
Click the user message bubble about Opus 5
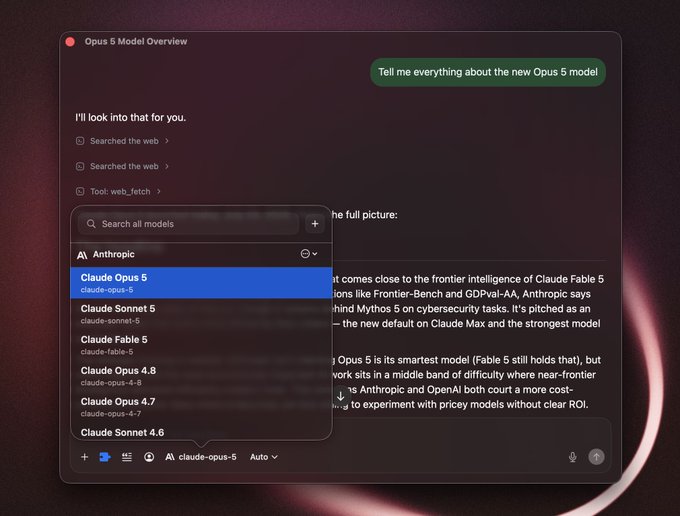pyautogui.click(x=488, y=72)
